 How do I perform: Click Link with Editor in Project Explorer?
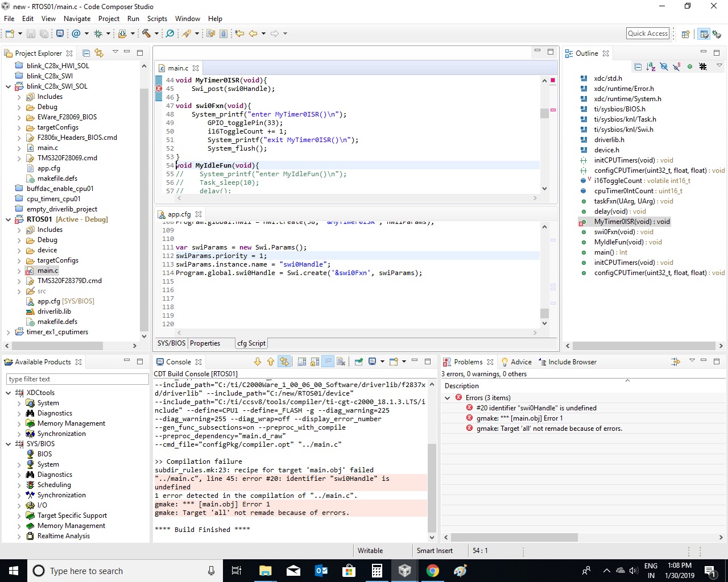pos(99,53)
